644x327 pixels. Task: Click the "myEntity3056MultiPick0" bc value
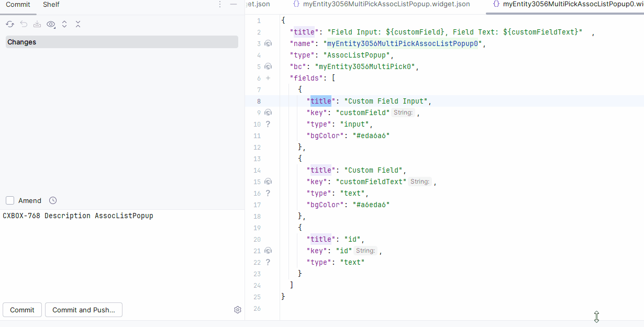click(365, 66)
